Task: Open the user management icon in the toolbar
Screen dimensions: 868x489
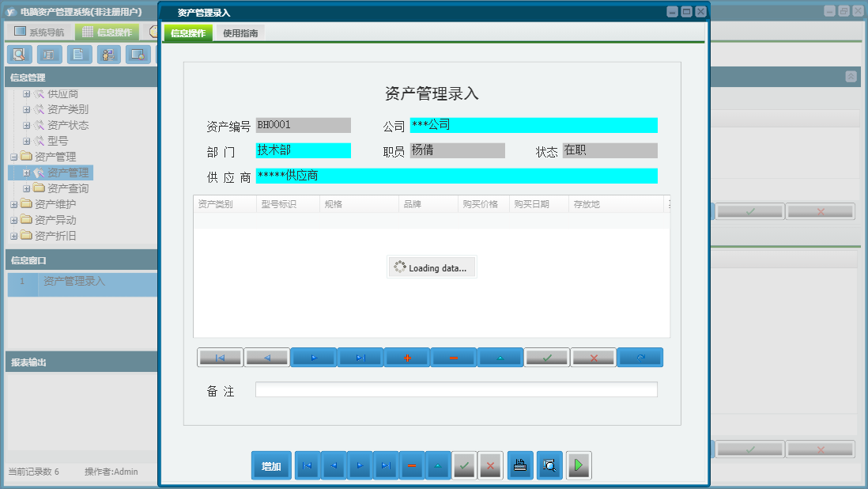Action: click(x=108, y=55)
